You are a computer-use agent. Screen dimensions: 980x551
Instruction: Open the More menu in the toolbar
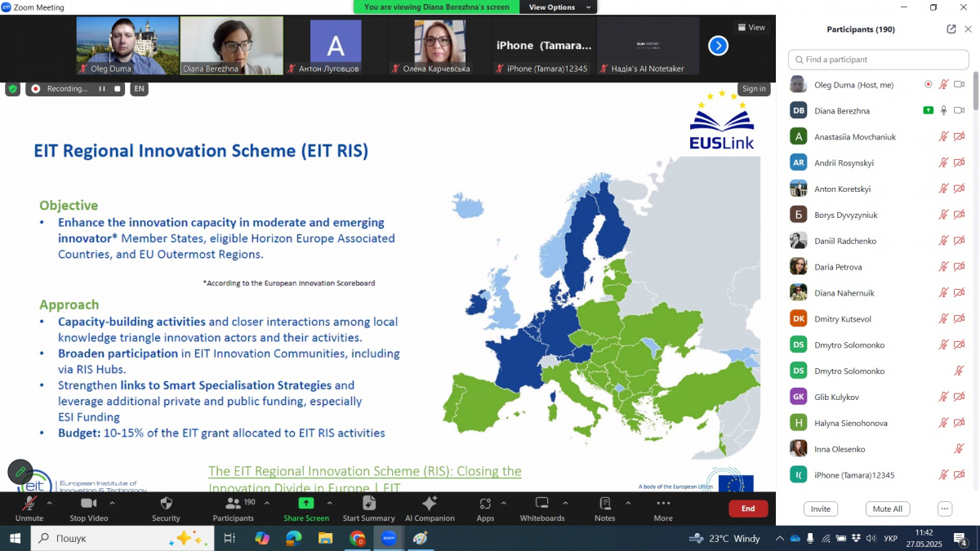(663, 504)
